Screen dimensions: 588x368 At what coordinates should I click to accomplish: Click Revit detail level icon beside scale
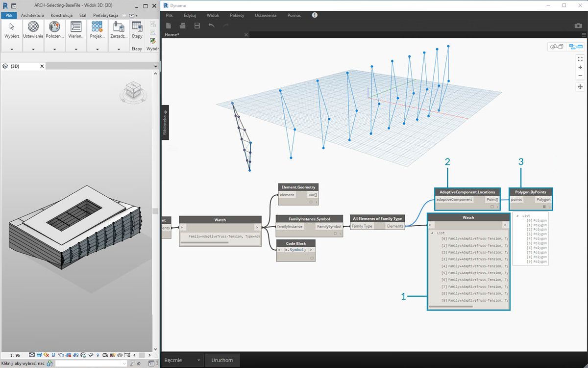pos(32,355)
